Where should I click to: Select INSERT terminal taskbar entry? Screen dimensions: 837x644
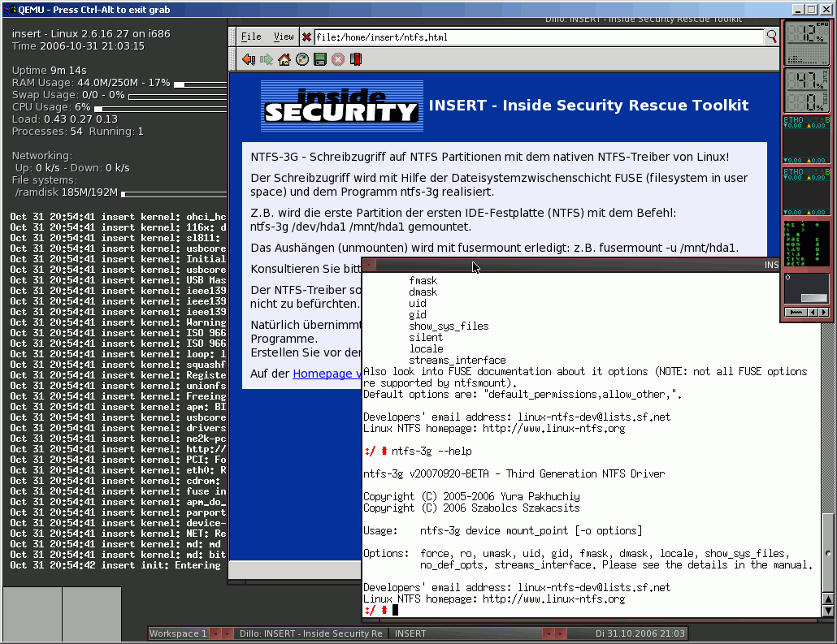464,633
